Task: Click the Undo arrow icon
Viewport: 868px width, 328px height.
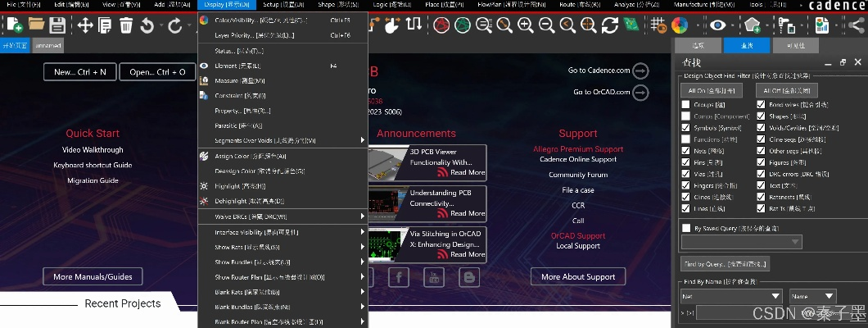Action: 147,25
